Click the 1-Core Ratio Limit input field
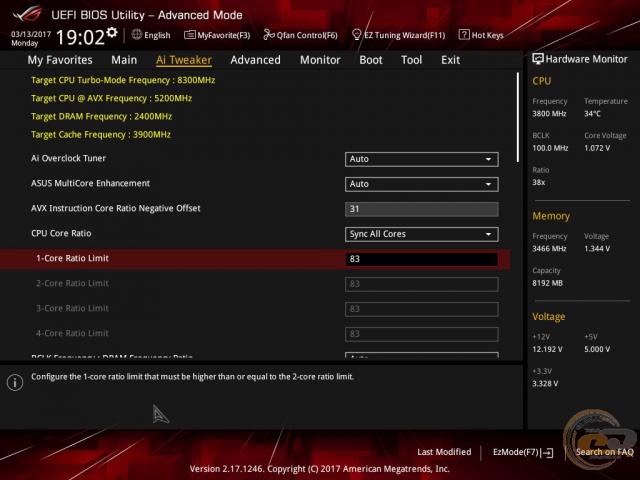The image size is (640, 480). tap(422, 259)
